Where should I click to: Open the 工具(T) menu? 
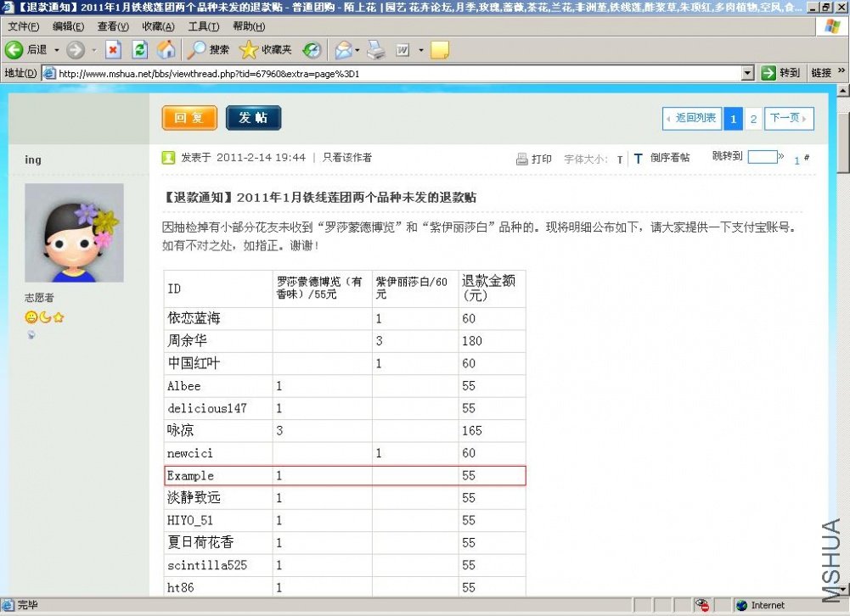203,26
